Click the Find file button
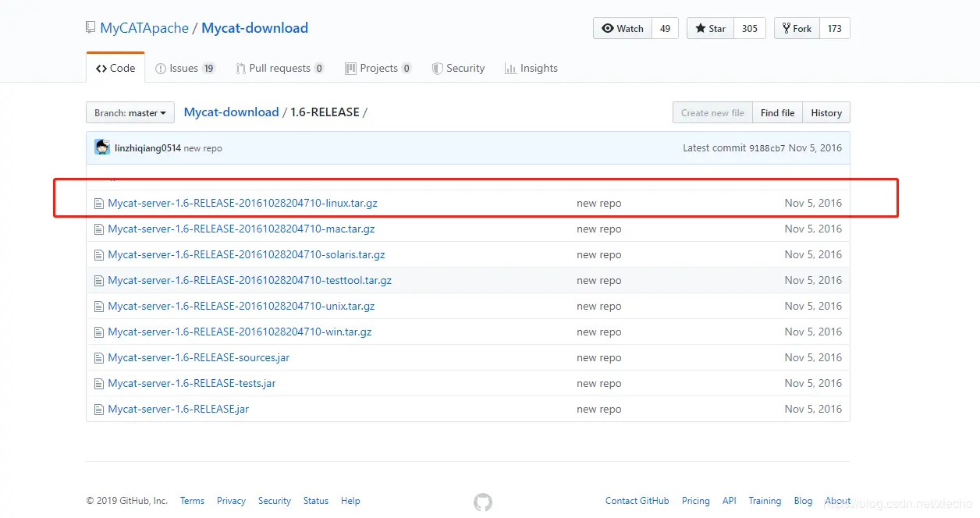This screenshot has width=980, height=518. click(x=777, y=113)
